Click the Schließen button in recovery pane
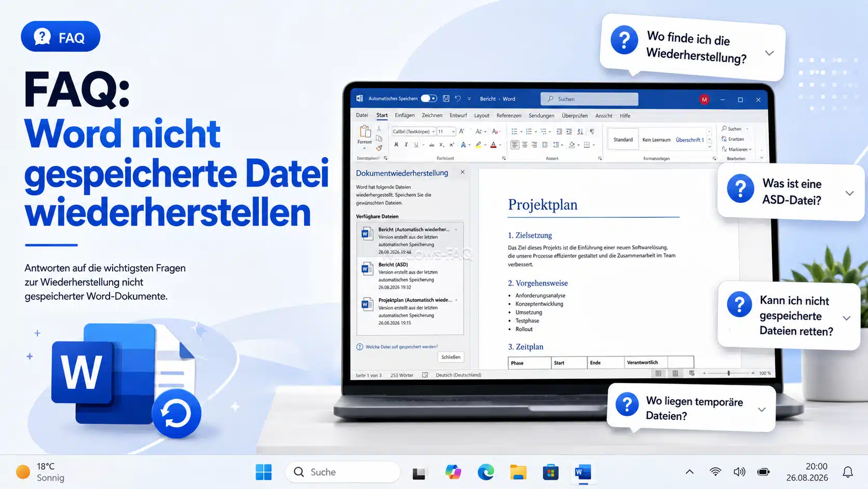Image resolution: width=868 pixels, height=489 pixels. point(451,357)
